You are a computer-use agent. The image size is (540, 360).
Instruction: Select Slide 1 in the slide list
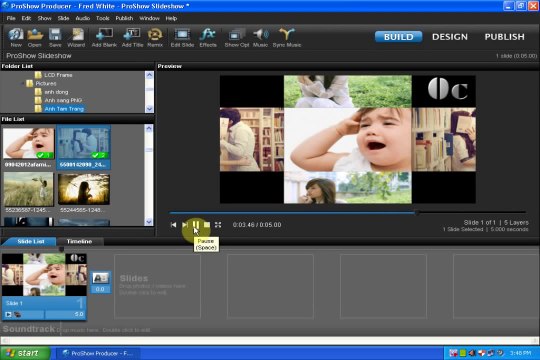click(44, 286)
